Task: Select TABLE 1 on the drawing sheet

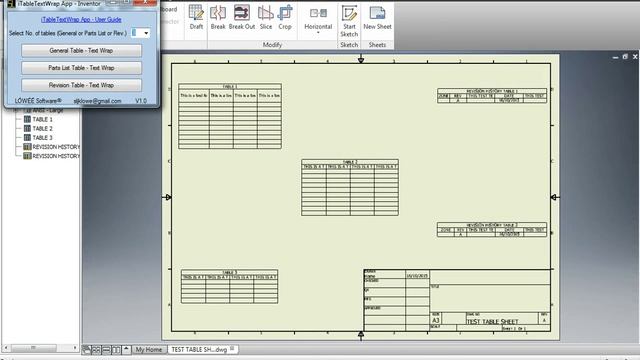Action: (230, 116)
